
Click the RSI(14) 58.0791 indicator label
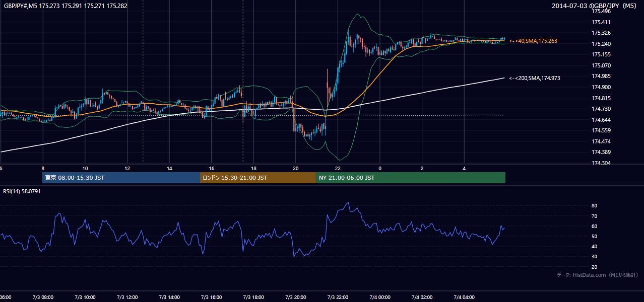point(22,191)
